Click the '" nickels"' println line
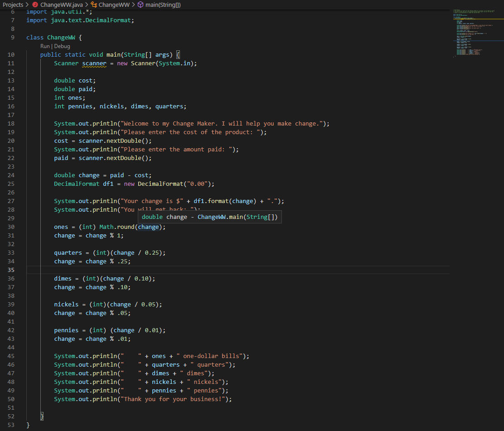 tap(141, 382)
